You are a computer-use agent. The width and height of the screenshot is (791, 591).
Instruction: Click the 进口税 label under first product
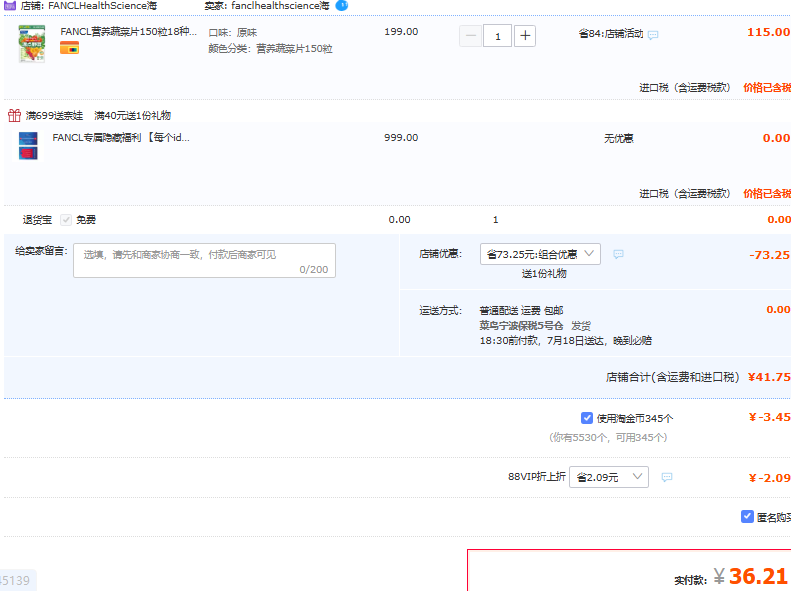685,88
